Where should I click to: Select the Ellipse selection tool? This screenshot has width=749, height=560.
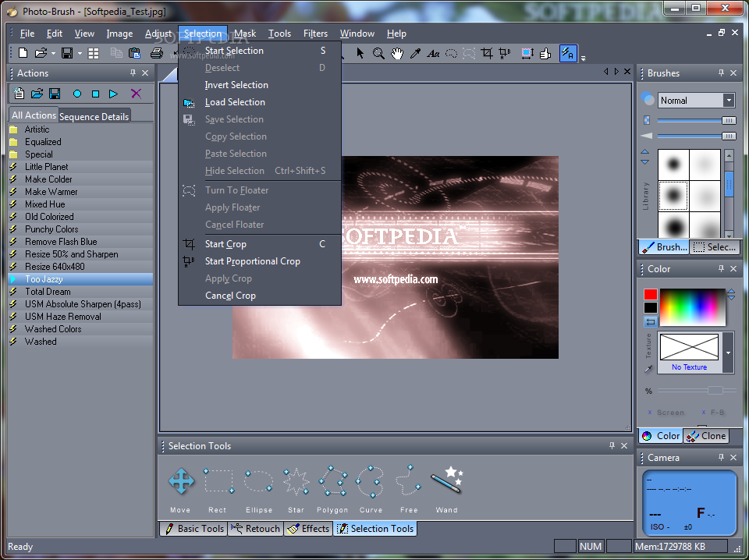(x=258, y=480)
